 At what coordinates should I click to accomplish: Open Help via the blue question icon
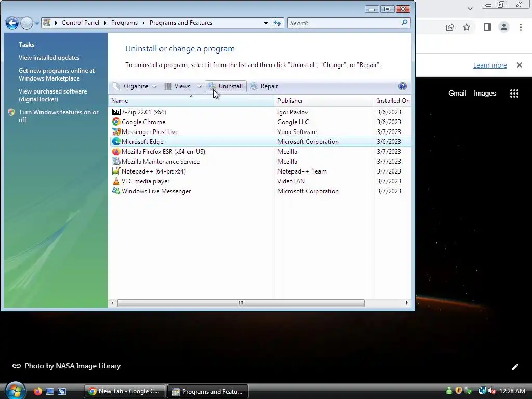pos(403,86)
